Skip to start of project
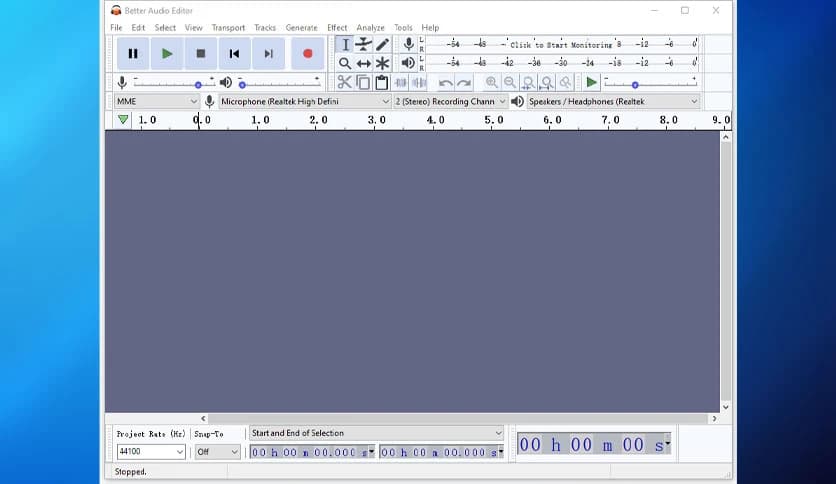The image size is (836, 484). pyautogui.click(x=234, y=53)
